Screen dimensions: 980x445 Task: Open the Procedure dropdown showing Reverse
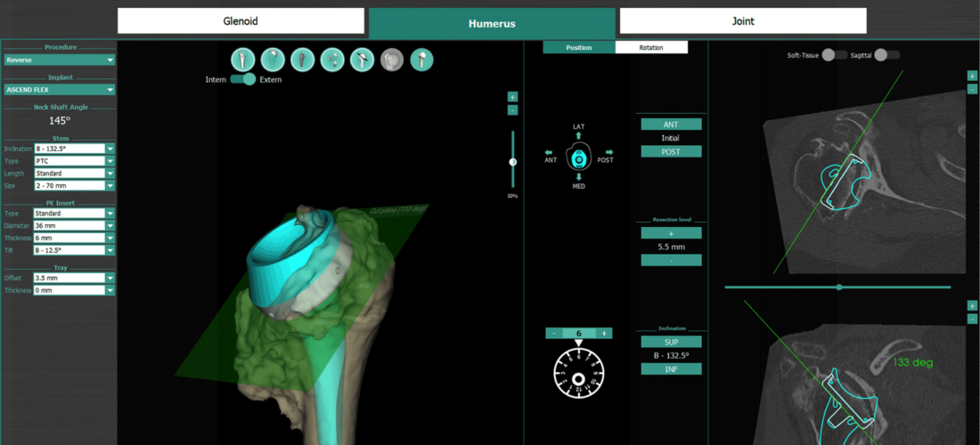coord(60,61)
